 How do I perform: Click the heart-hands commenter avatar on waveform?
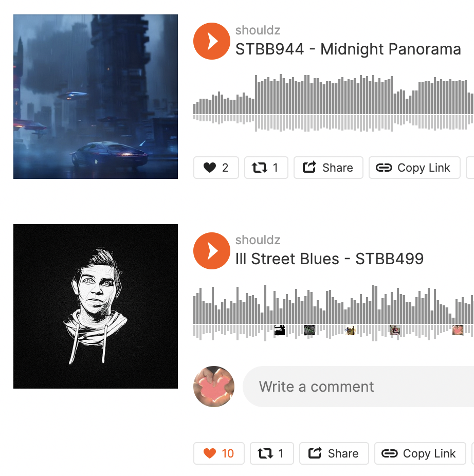point(458,329)
